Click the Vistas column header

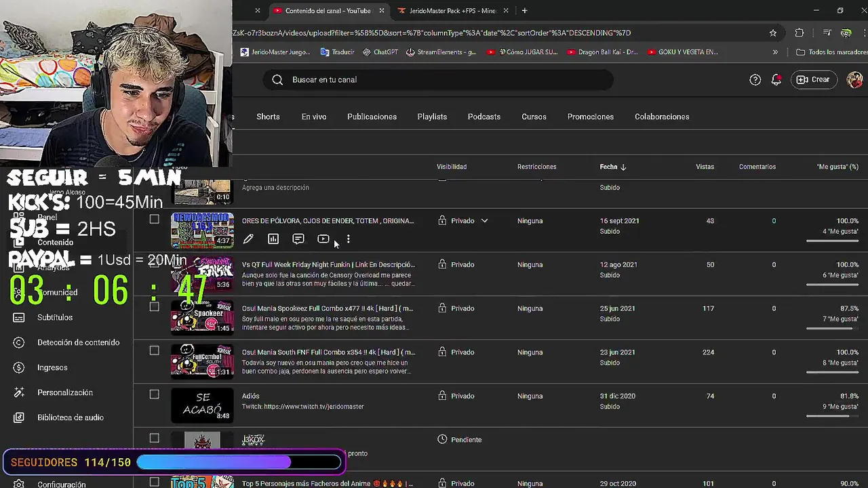click(x=705, y=167)
